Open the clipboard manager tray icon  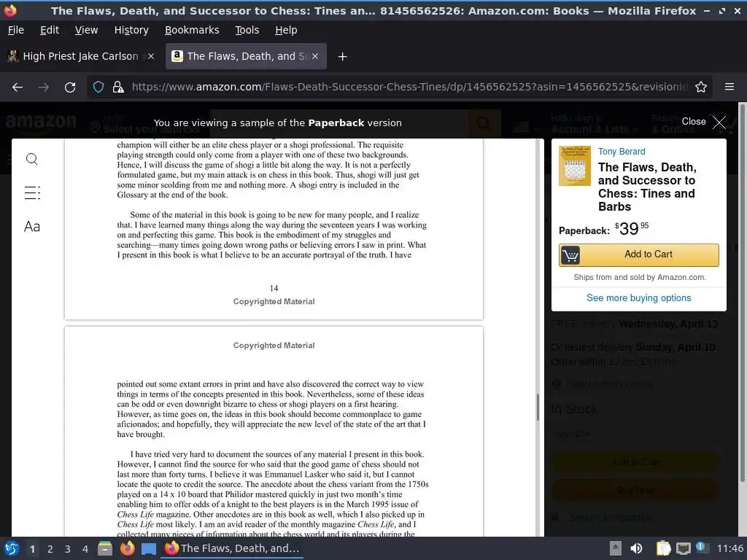coord(663,548)
